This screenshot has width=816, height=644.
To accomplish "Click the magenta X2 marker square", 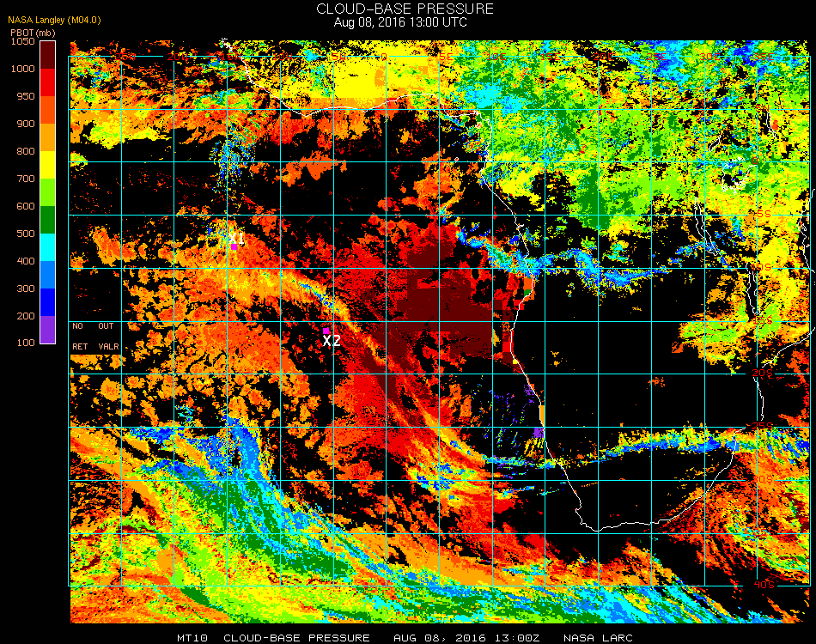I will pos(326,331).
